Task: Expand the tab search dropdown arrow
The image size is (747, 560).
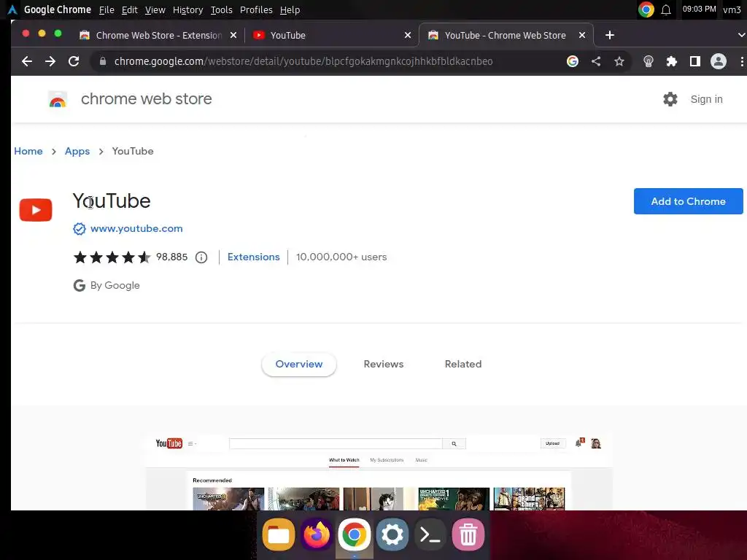Action: (x=741, y=35)
